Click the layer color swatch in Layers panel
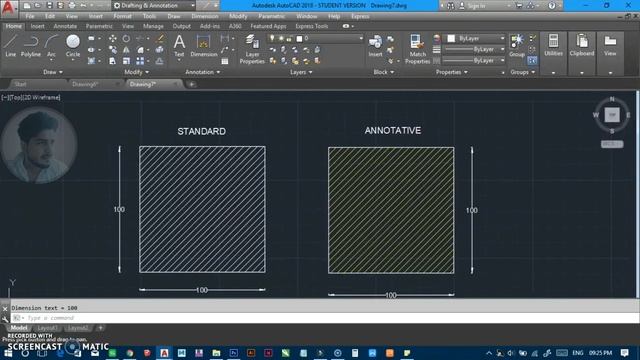The width and height of the screenshot is (640, 360). (299, 39)
